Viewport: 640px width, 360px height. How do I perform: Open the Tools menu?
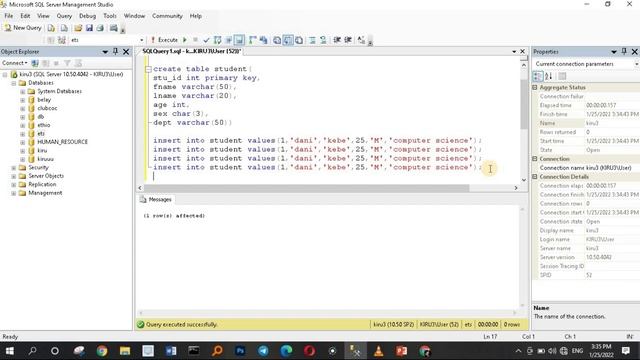110,16
